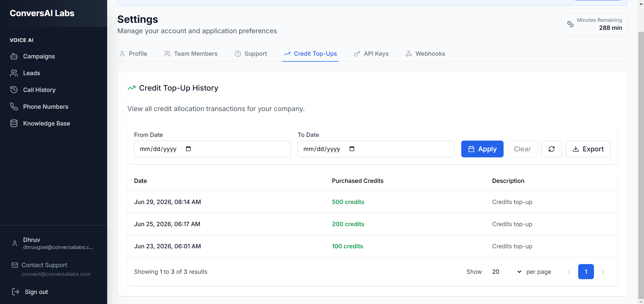Click the Campaigns sidebar icon
The height and width of the screenshot is (304, 644).
(14, 56)
